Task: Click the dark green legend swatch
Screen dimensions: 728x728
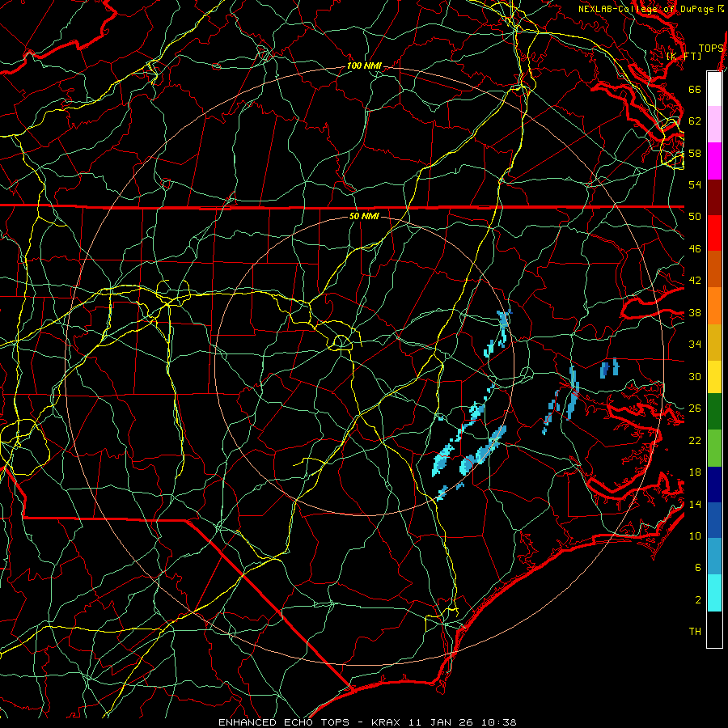Action: click(714, 412)
